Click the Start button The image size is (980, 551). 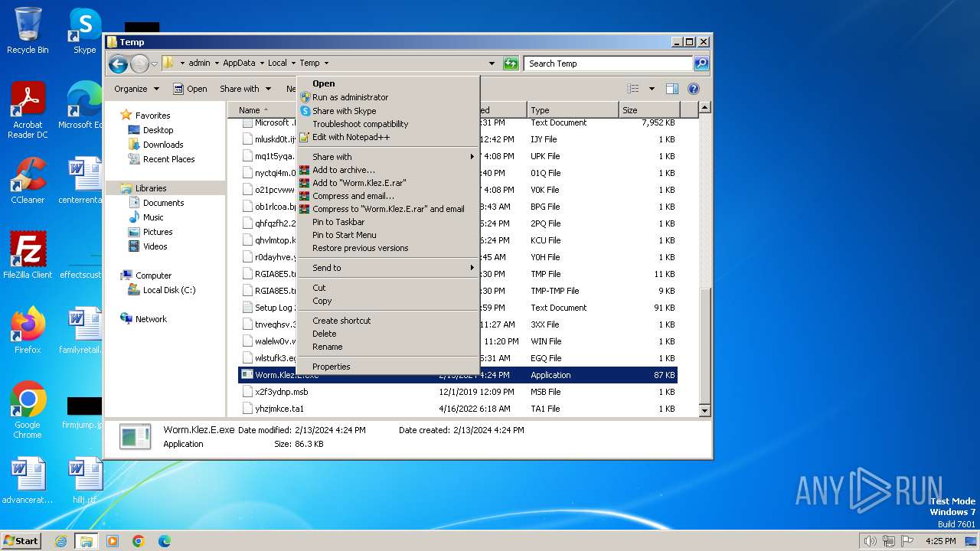point(21,541)
